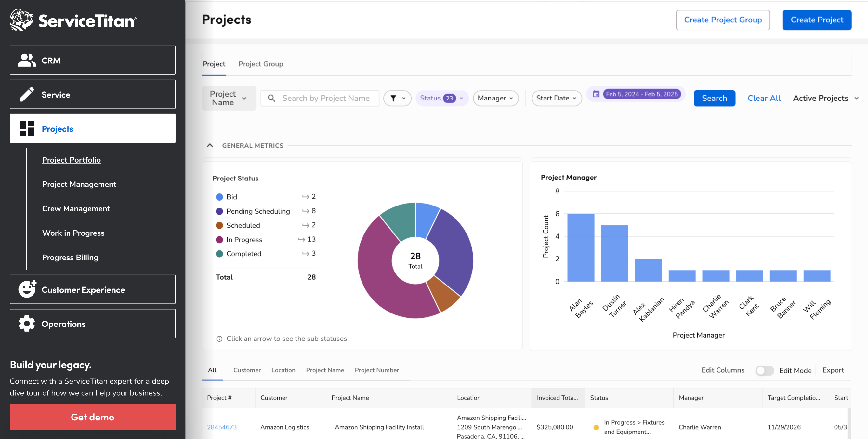Click the Create Project button
Screen dimensions: 868x439
[816, 20]
